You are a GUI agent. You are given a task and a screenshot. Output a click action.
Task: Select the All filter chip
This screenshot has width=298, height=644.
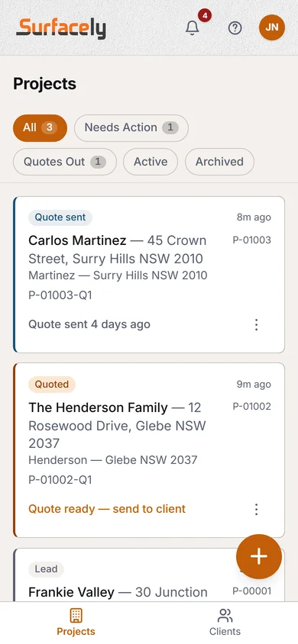coord(40,127)
